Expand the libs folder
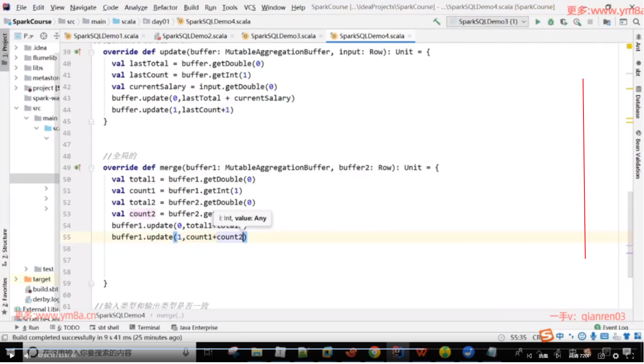 tap(16, 68)
